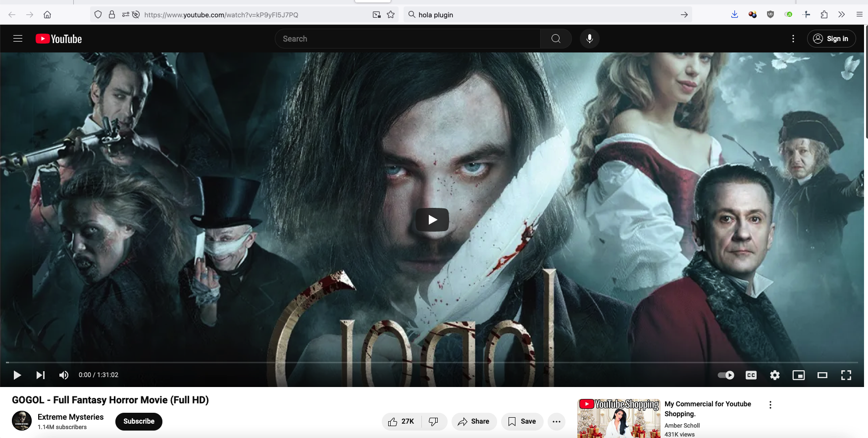
Task: Click the large play button over the video
Action: point(432,220)
